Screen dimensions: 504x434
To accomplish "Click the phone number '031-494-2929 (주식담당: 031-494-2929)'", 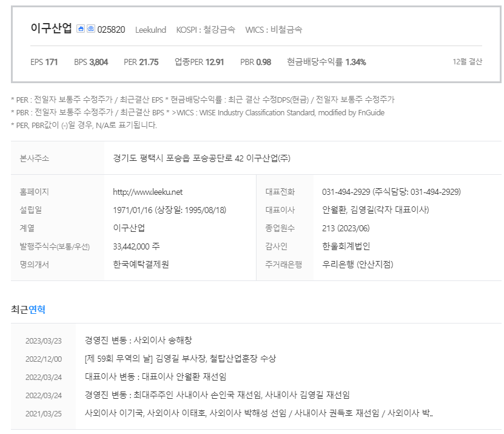I will [392, 192].
